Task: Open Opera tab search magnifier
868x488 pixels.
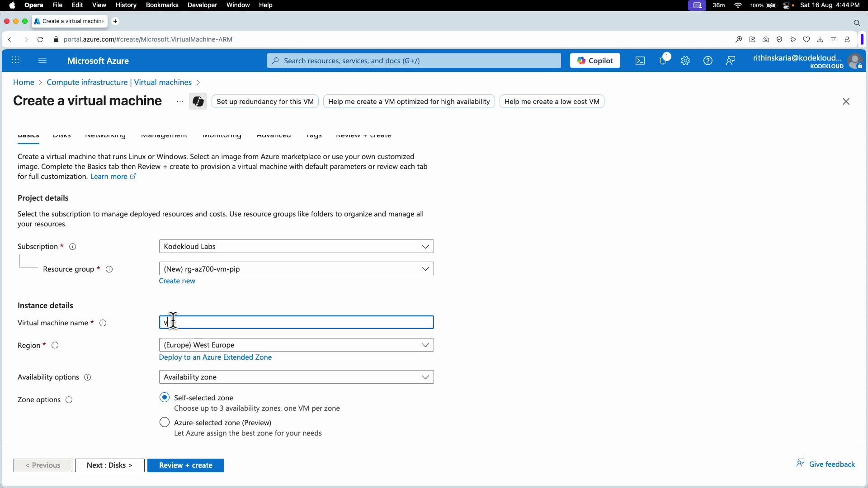Action: tap(857, 23)
